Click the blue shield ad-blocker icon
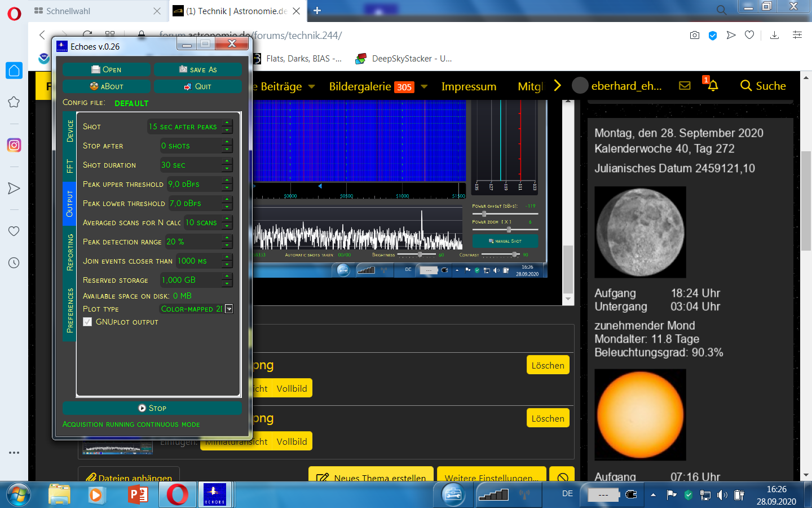Viewport: 812px width, 508px height. tap(713, 35)
